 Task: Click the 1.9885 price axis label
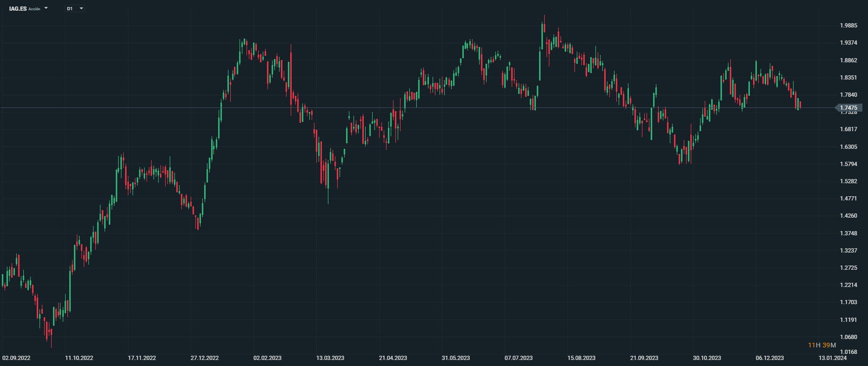tap(848, 26)
